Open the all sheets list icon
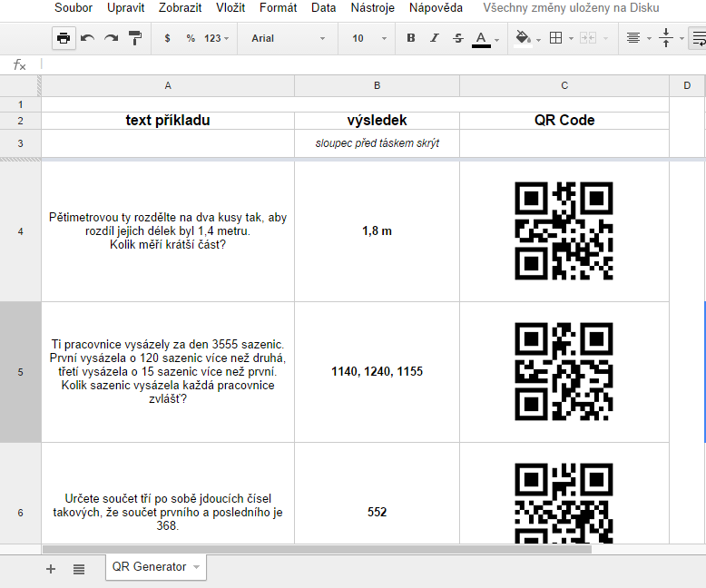The image size is (706, 588). [x=79, y=569]
